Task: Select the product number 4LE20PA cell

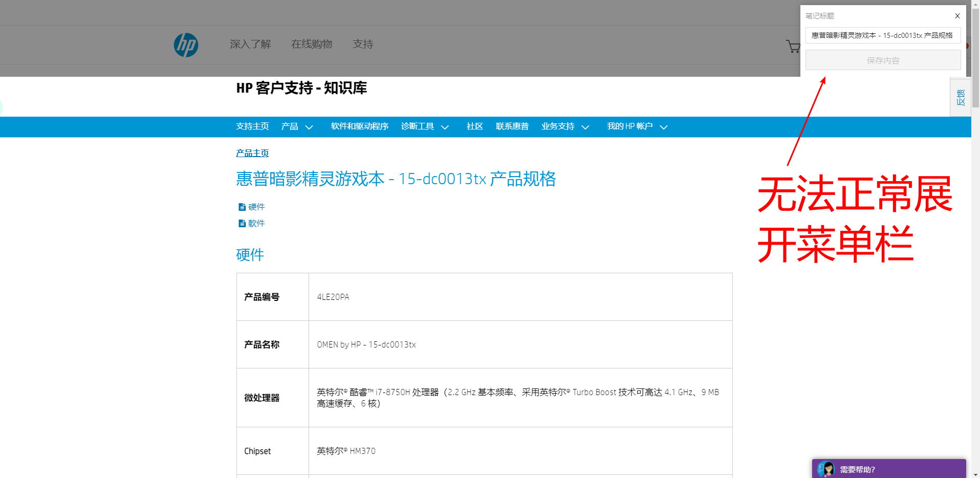Action: pyautogui.click(x=520, y=297)
